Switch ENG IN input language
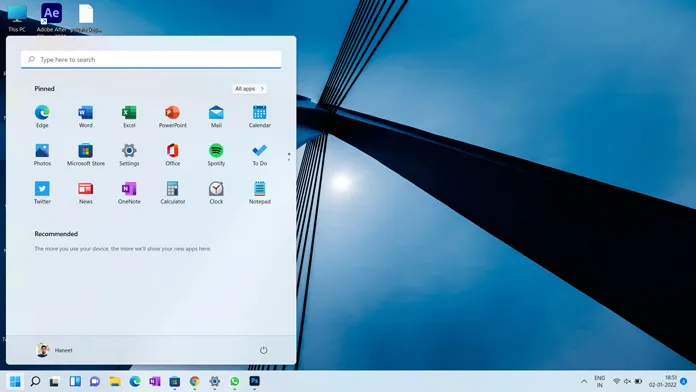 [600, 381]
